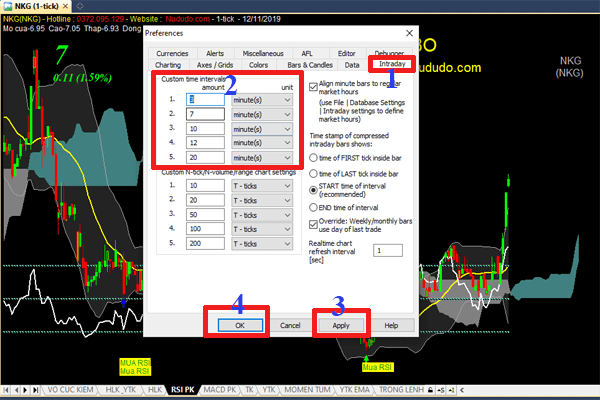Switch to the Bars & Candles tab
Screen dimensions: 600x400
pyautogui.click(x=310, y=65)
